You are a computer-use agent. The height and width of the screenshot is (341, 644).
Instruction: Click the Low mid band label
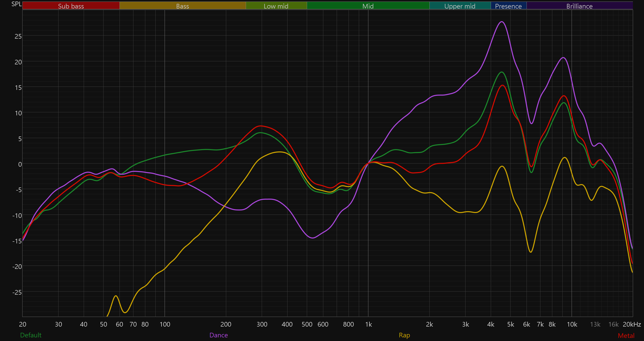pyautogui.click(x=276, y=6)
